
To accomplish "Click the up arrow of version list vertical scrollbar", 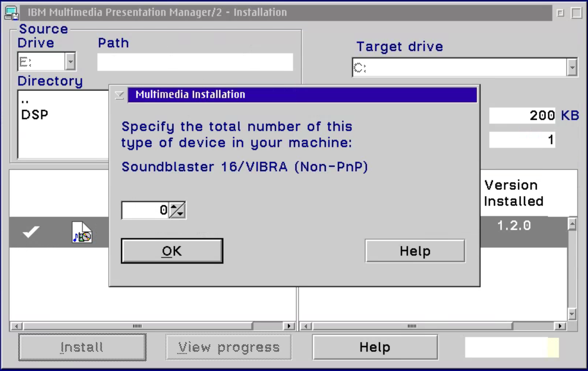I will (x=572, y=223).
